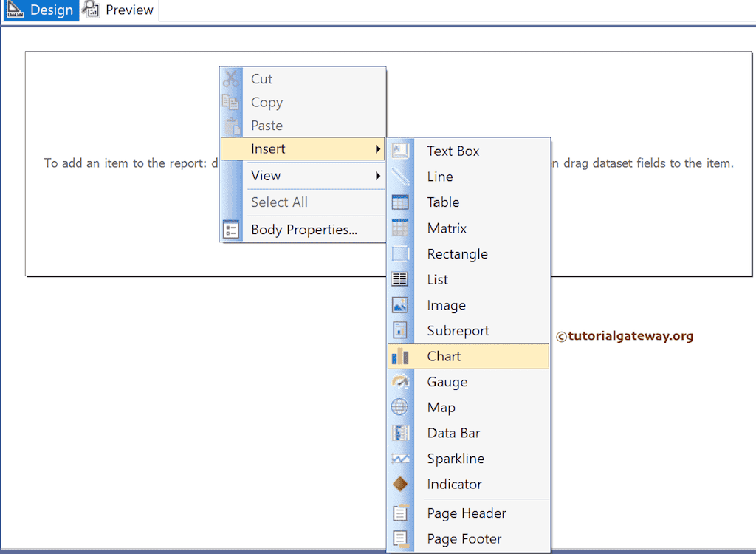Select the Map globe icon

click(x=400, y=407)
